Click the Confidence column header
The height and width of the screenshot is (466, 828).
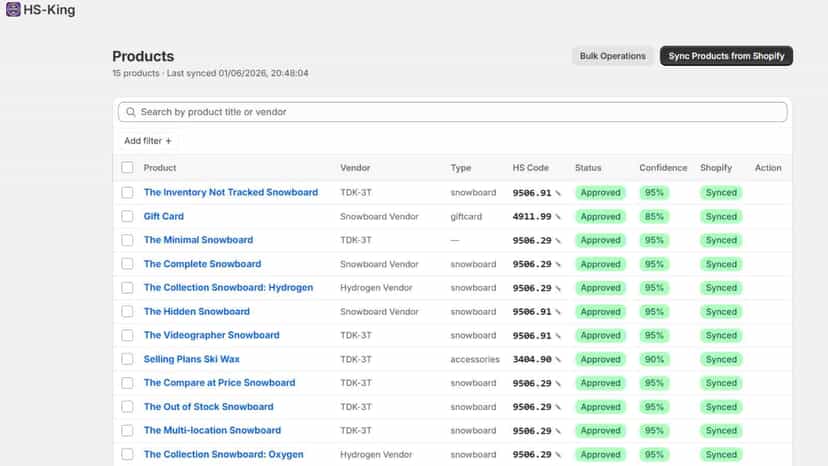click(663, 167)
